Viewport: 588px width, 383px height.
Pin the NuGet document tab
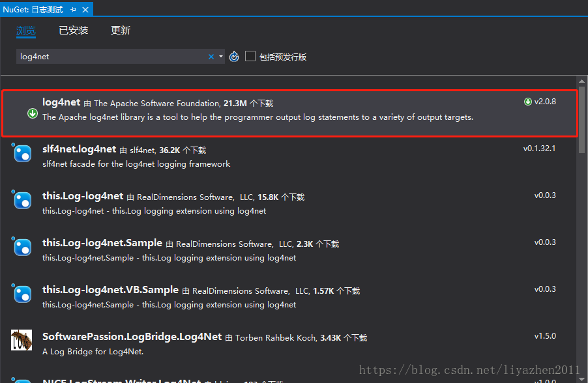(x=74, y=9)
